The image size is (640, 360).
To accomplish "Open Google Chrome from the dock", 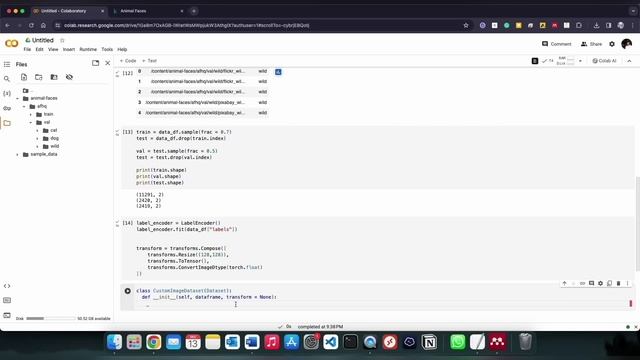I will tap(153, 342).
